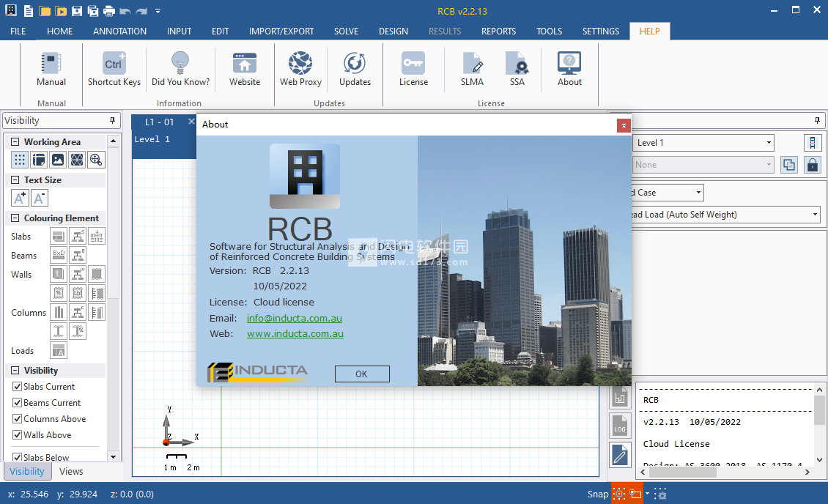The width and height of the screenshot is (828, 504).
Task: Switch to the HOME ribbon tab
Action: click(x=59, y=31)
